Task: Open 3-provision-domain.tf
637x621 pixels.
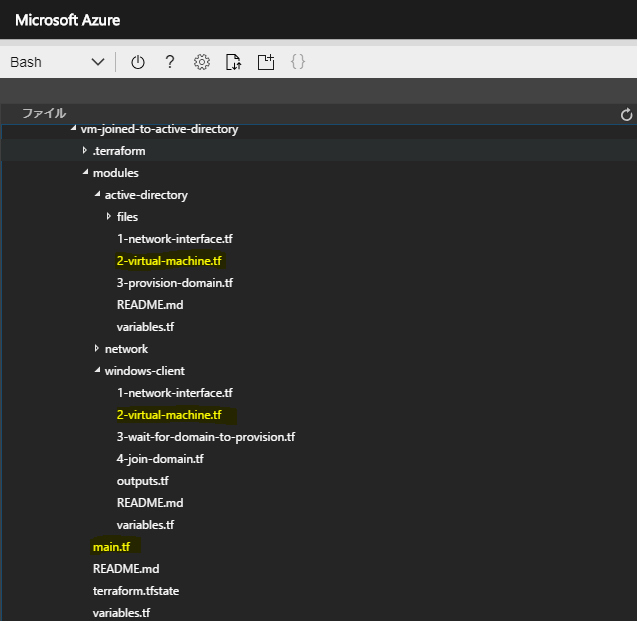Action: 175,283
